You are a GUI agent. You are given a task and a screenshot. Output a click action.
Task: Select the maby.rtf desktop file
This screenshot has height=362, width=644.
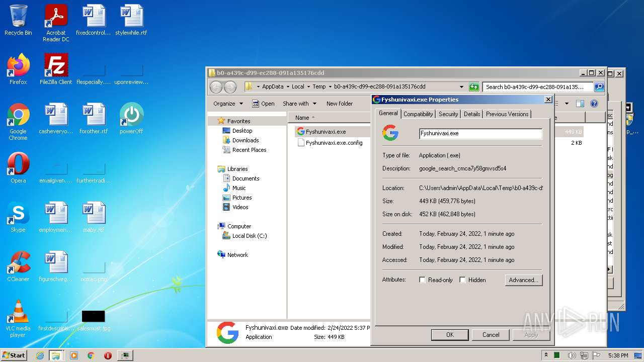coord(94,217)
